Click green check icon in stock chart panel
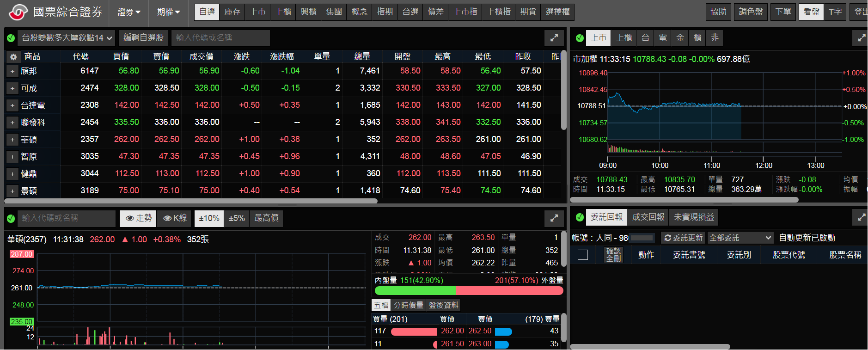This screenshot has width=868, height=350. (x=11, y=218)
